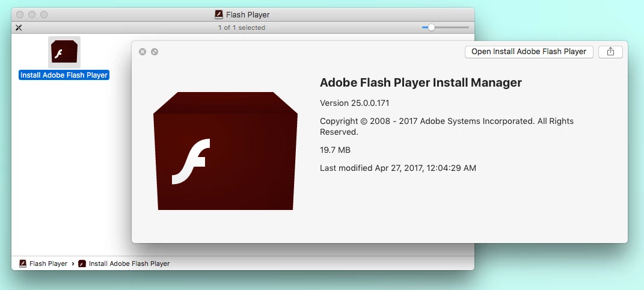Click Open Install Adobe Flash Player button
The image size is (644, 290).
(x=529, y=52)
